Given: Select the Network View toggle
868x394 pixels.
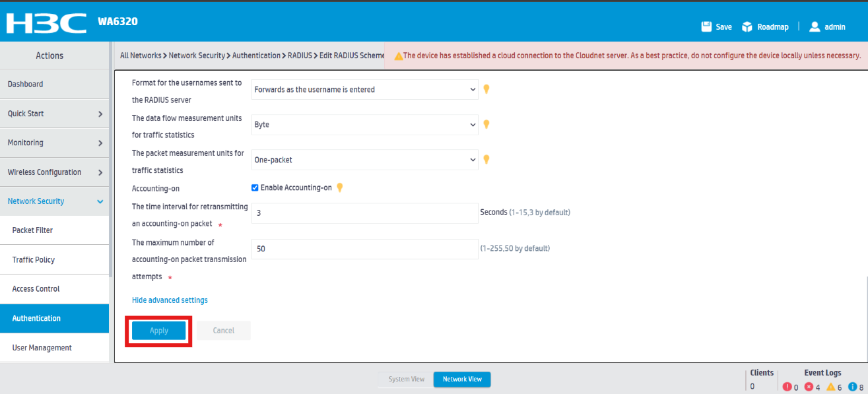Looking at the screenshot, I should tap(462, 379).
